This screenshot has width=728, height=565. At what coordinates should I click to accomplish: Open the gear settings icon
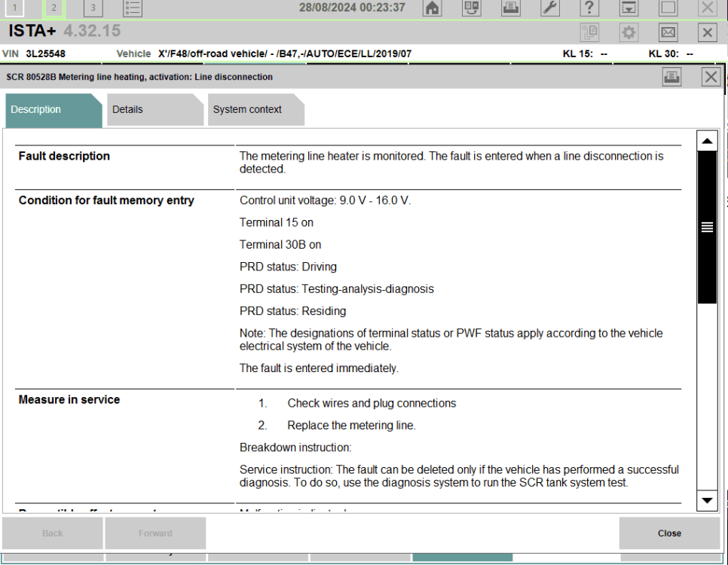coord(629,32)
